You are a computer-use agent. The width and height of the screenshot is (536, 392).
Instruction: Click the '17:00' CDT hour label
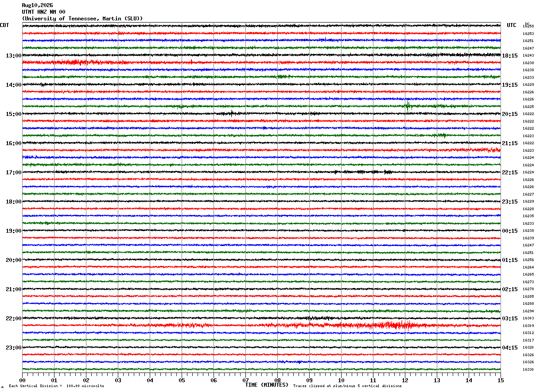coord(14,173)
